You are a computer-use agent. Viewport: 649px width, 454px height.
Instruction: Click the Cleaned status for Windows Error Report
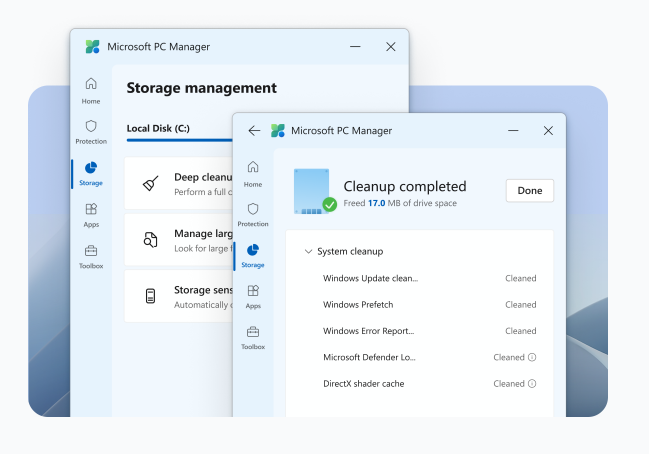coord(521,331)
